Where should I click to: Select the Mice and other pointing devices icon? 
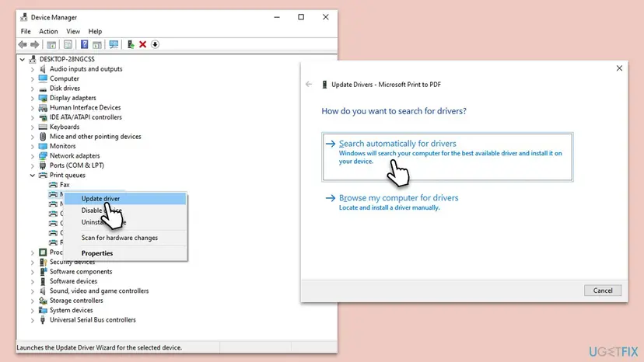click(x=43, y=136)
